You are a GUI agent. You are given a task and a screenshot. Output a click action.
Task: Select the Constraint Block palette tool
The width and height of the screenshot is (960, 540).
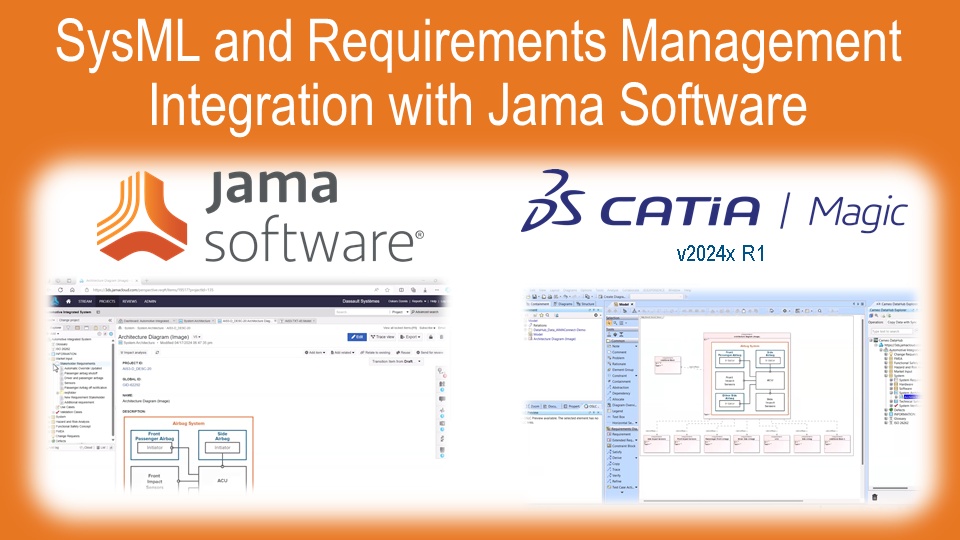(x=622, y=446)
